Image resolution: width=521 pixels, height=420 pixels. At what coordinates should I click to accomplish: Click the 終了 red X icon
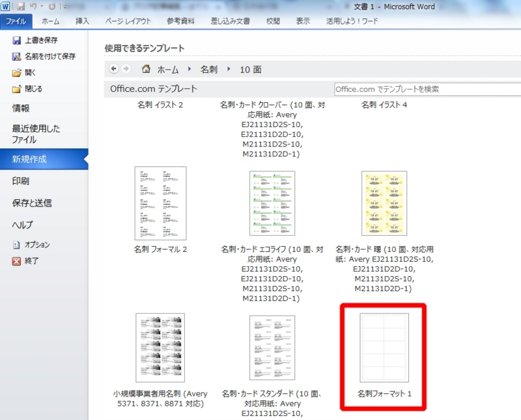pyautogui.click(x=16, y=262)
